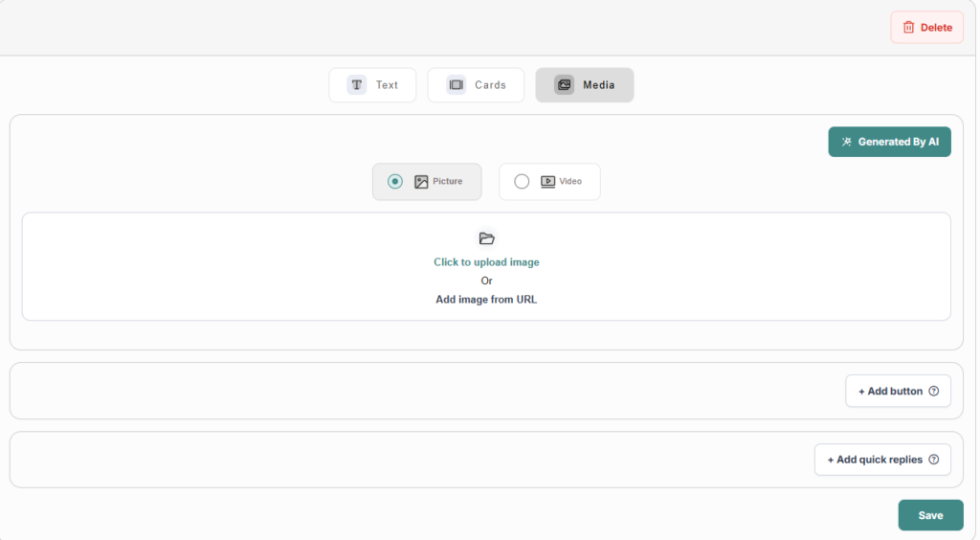Click the trash can icon on Delete
Viewport: 980px width, 540px height.
908,28
